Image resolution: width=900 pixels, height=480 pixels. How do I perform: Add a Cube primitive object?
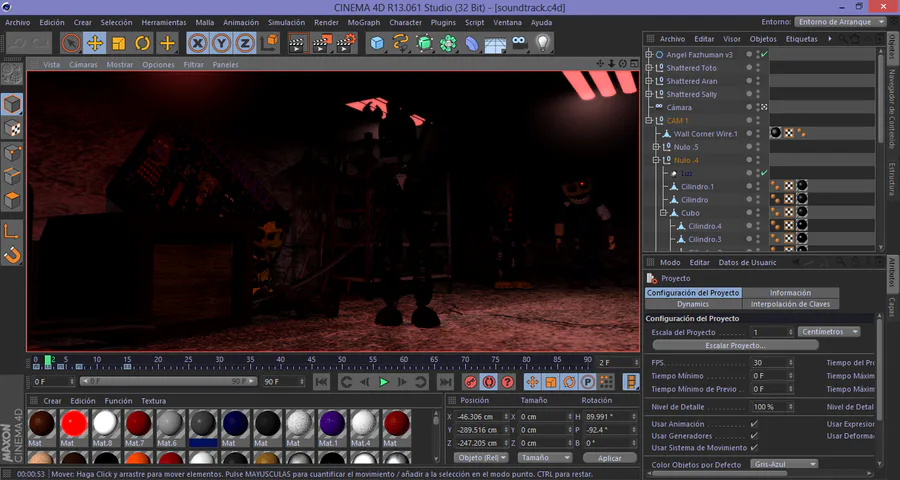(377, 43)
